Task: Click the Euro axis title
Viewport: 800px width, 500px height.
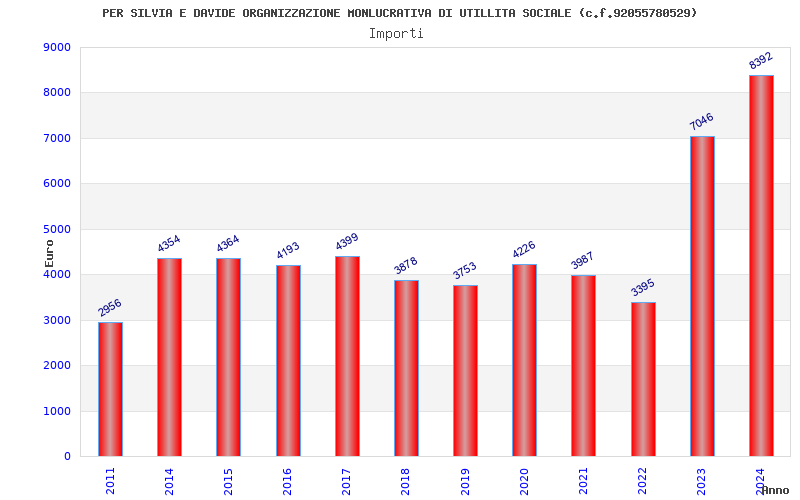Action: (49, 254)
